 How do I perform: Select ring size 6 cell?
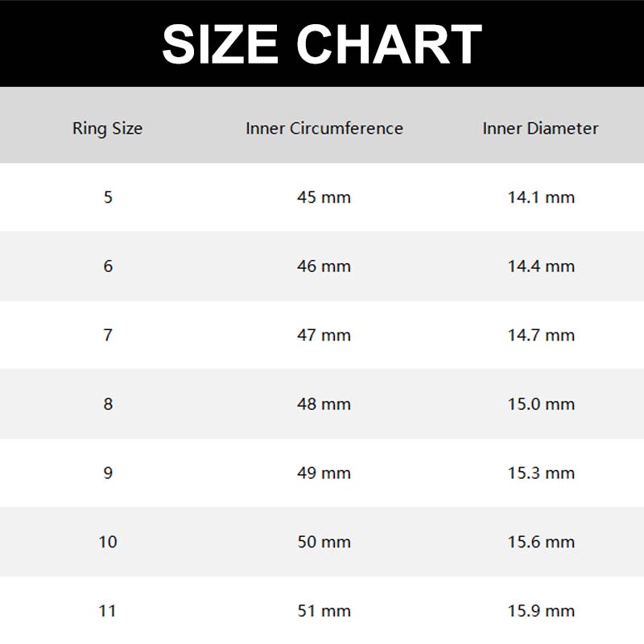[108, 266]
